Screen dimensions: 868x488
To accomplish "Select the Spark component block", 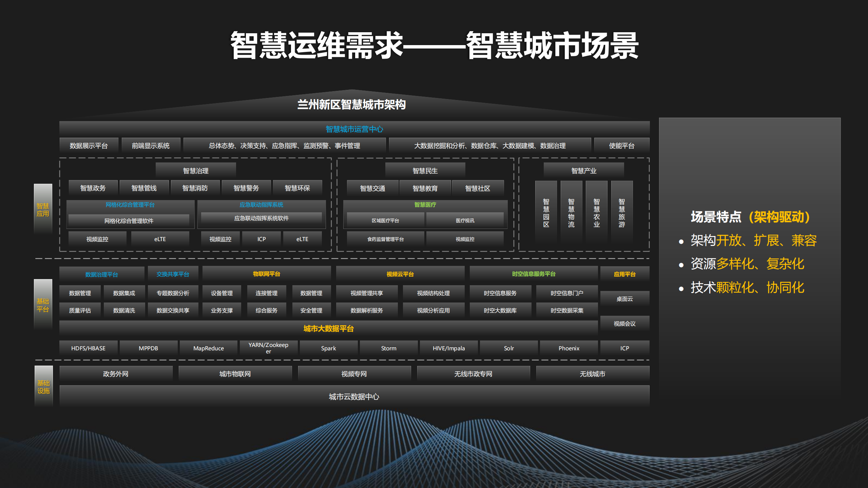I will [328, 348].
